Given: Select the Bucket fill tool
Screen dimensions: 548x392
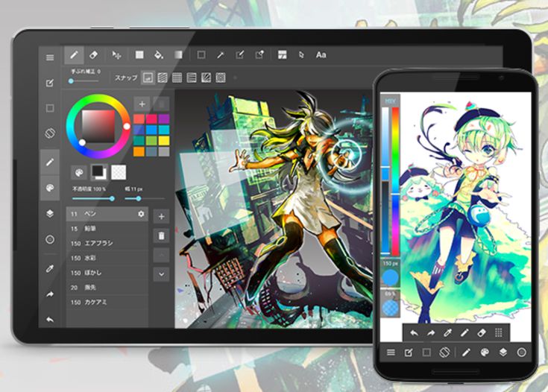Looking at the screenshot, I should coord(159,55).
